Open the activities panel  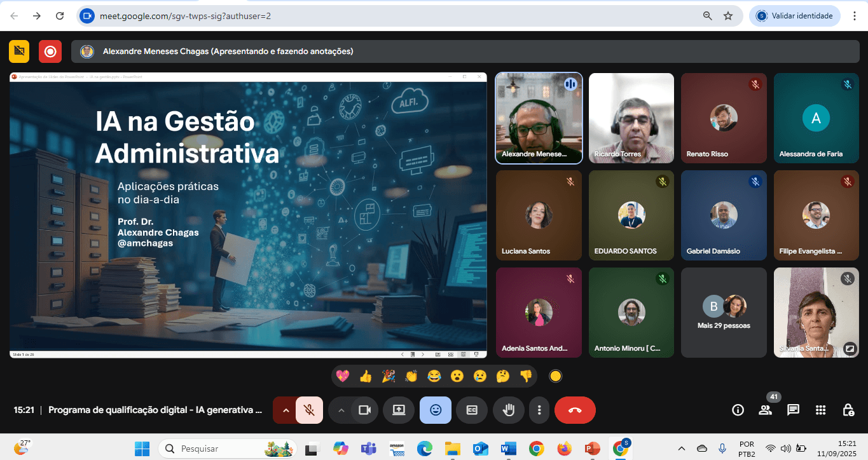pos(820,410)
